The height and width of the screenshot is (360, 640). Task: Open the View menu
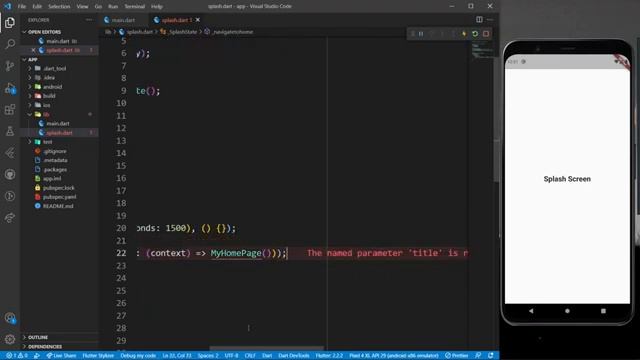pyautogui.click(x=82, y=7)
